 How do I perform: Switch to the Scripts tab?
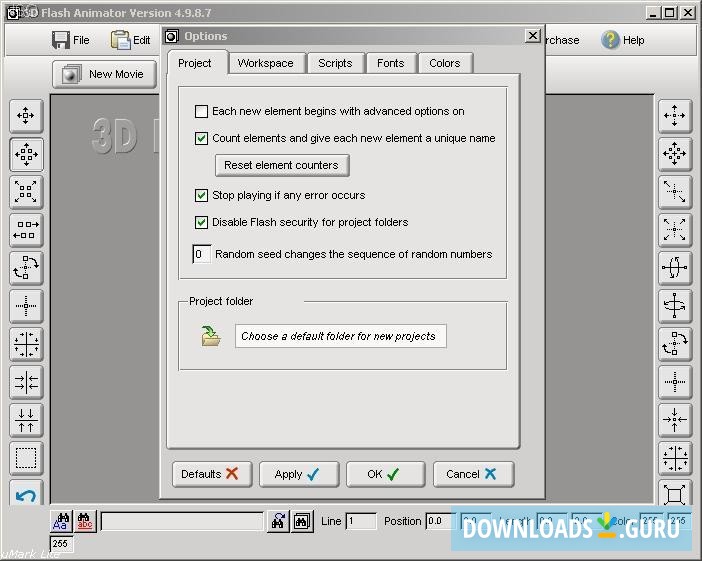coord(335,63)
